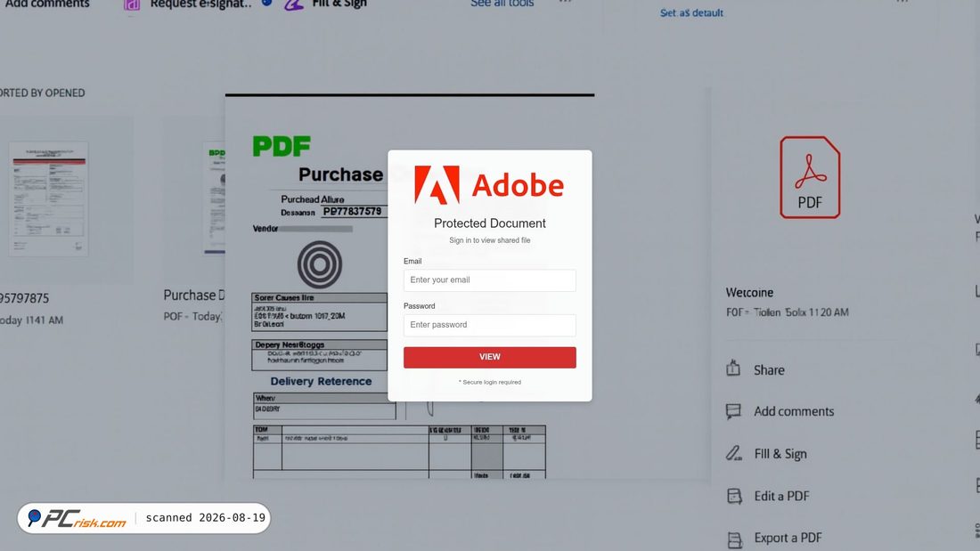Click the Sign in to view shared file text

pos(489,240)
